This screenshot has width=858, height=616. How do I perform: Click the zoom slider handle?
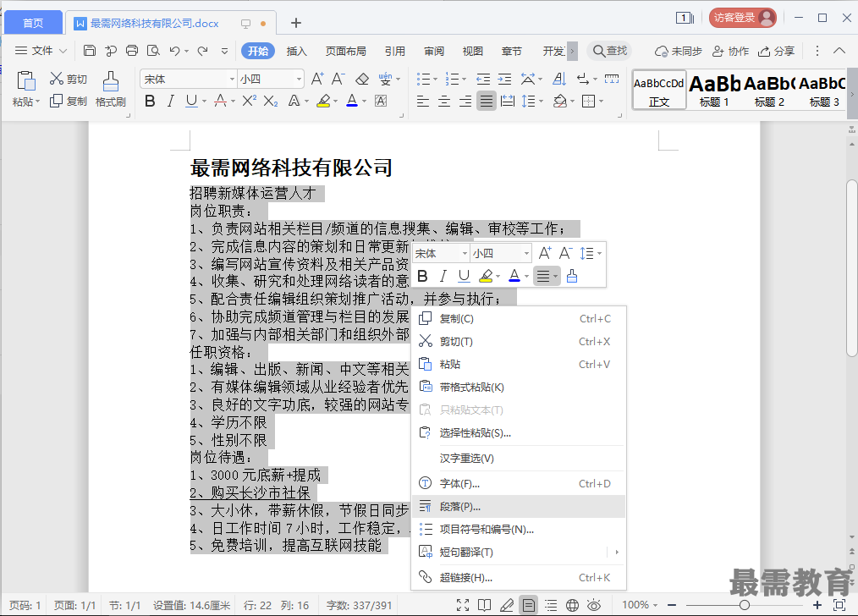pos(744,605)
